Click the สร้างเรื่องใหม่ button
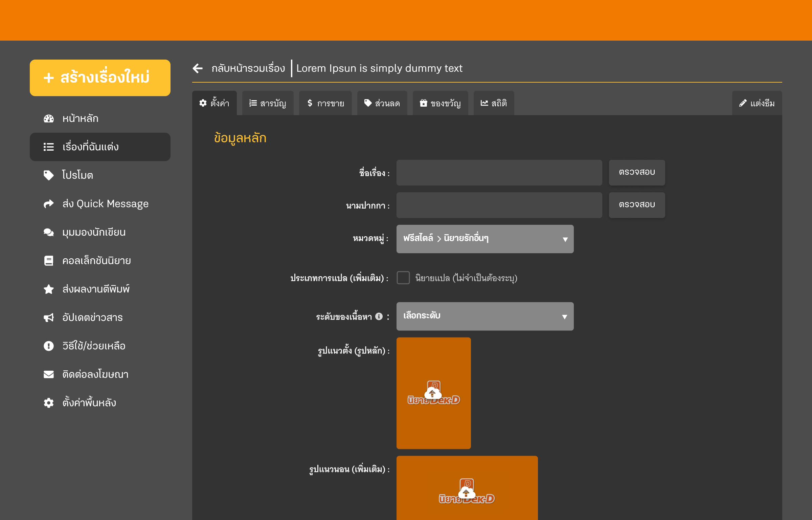The image size is (812, 520). click(x=100, y=78)
